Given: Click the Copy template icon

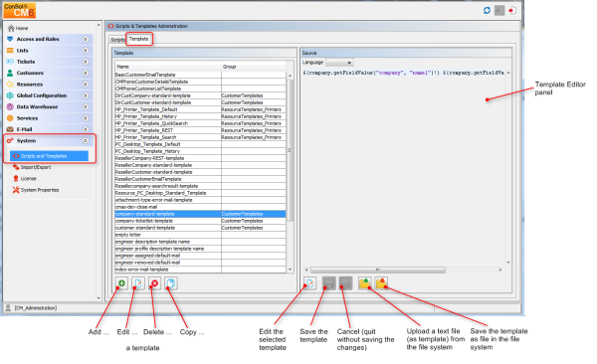Looking at the screenshot, I should pos(171,283).
